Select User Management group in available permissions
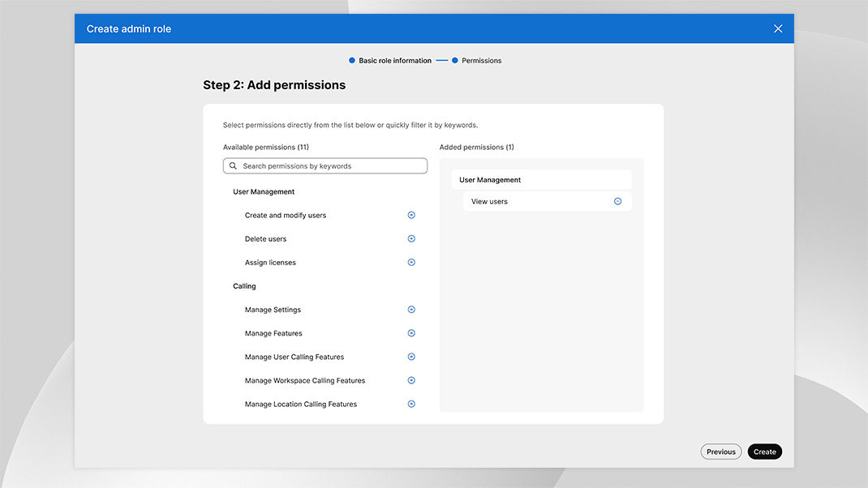 264,192
